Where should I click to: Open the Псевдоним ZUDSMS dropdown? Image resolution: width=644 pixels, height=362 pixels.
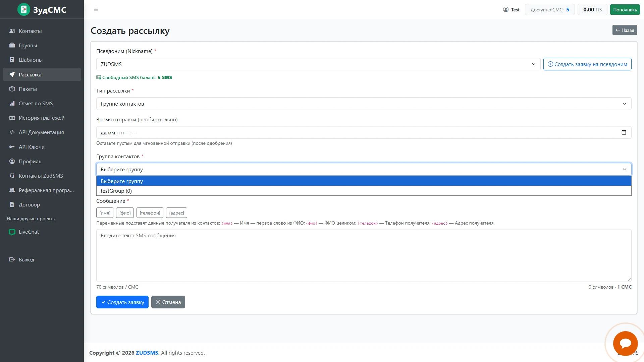coord(318,64)
